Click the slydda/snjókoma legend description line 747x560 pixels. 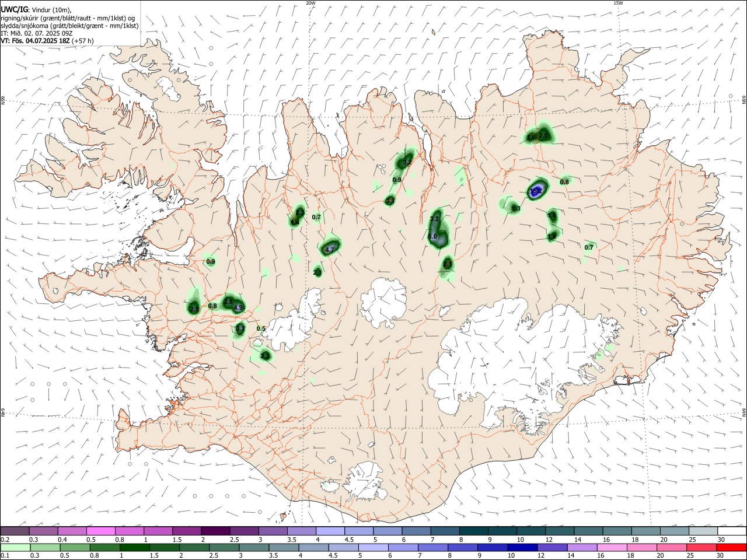(69, 25)
